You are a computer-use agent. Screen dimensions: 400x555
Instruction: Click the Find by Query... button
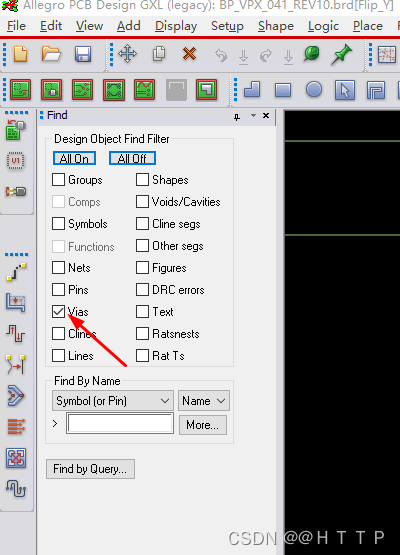[90, 469]
